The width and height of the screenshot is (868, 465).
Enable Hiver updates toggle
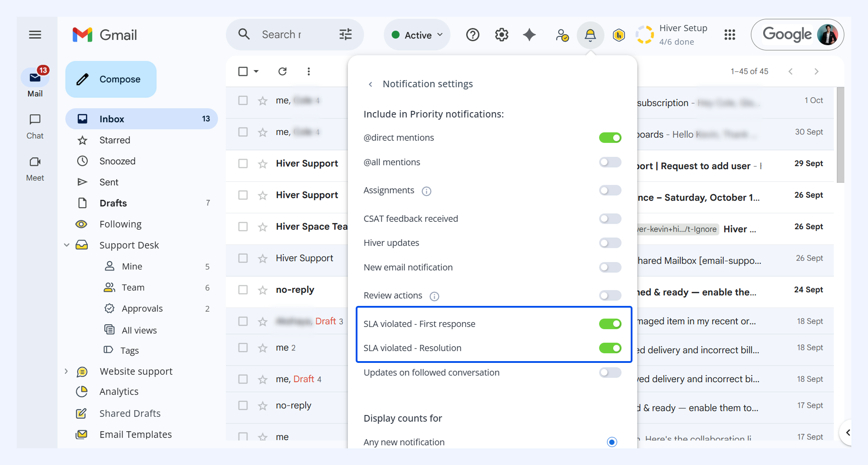(610, 243)
